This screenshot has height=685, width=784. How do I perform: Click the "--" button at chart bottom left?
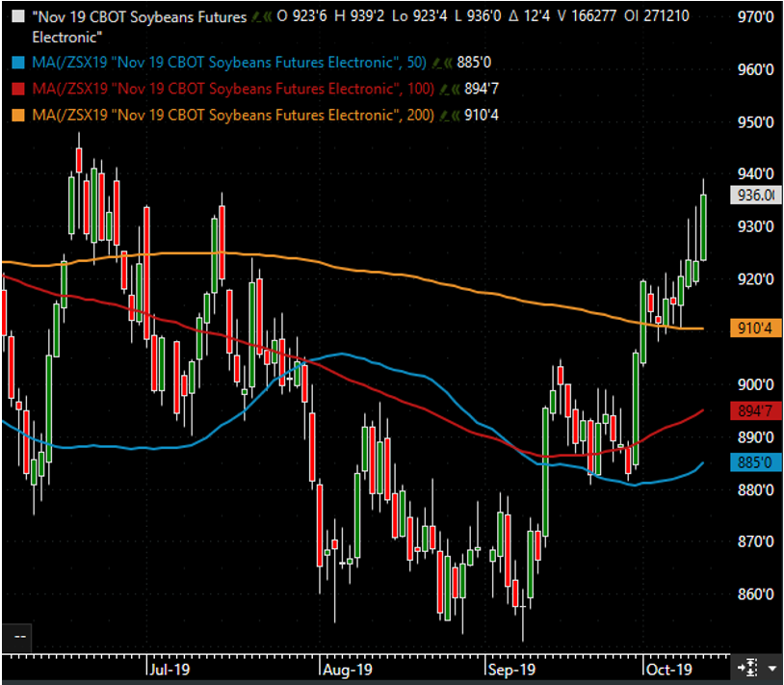pyautogui.click(x=17, y=637)
